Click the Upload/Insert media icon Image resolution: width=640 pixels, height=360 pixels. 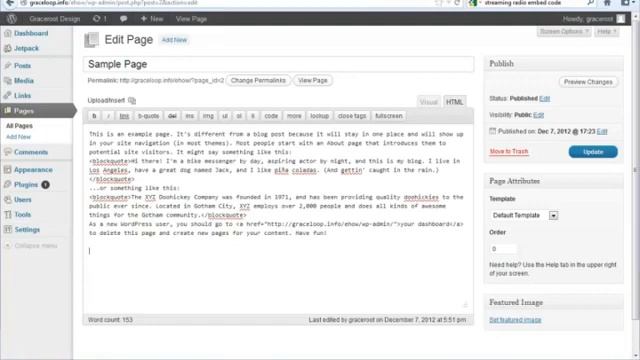(132, 100)
